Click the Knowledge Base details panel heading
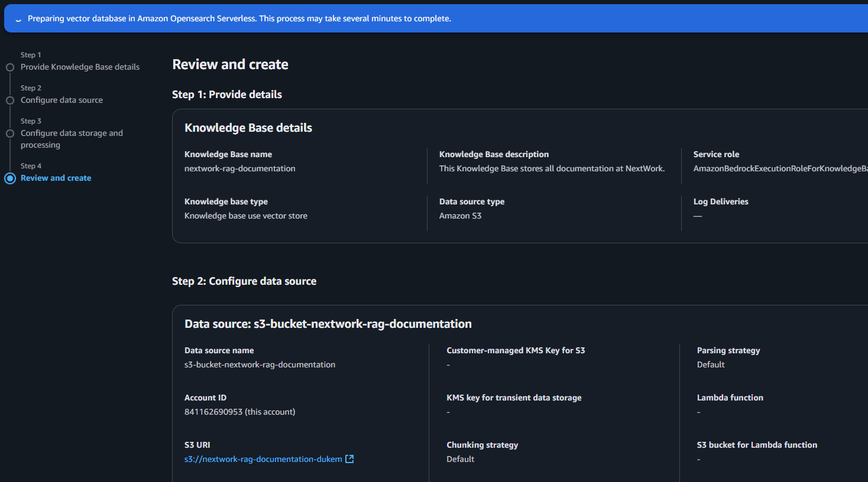 (248, 128)
